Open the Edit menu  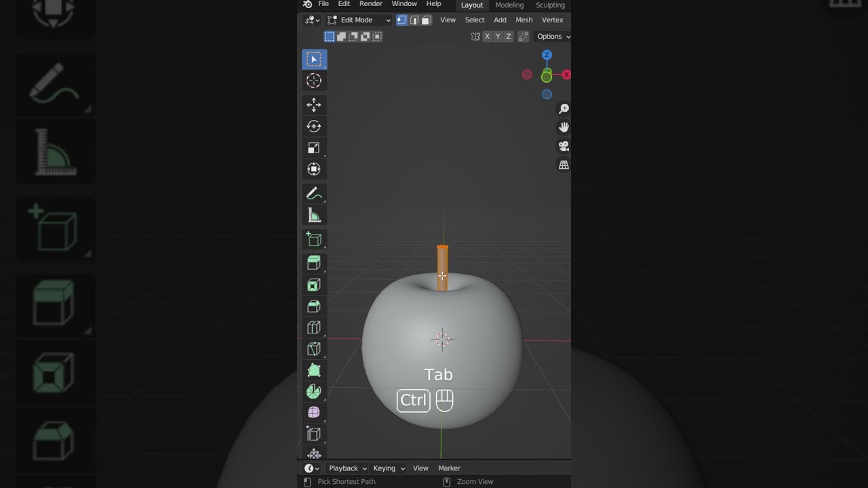point(344,4)
